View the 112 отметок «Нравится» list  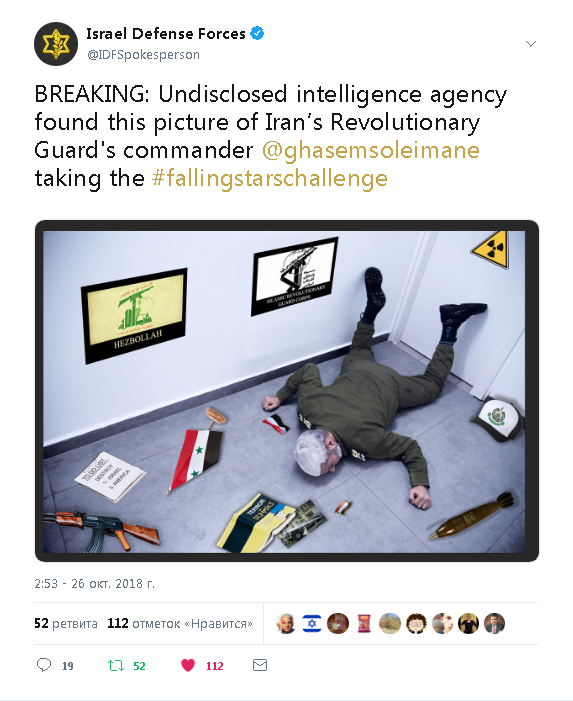180,623
